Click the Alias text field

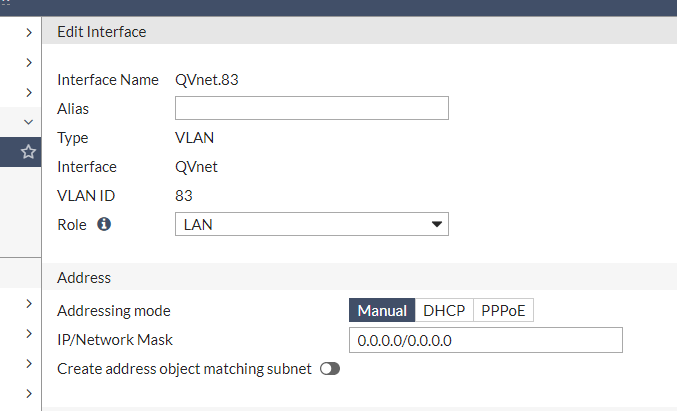pyautogui.click(x=311, y=108)
